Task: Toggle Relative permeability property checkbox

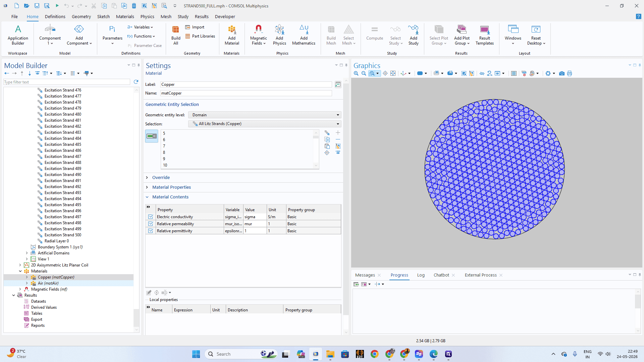Action: pyautogui.click(x=151, y=224)
